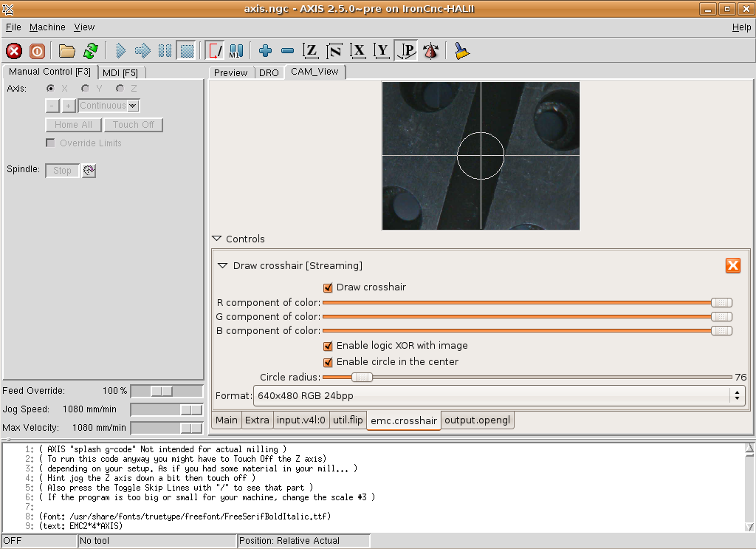Image resolution: width=756 pixels, height=549 pixels.
Task: Collapse Draw crosshair [Streaming] section
Action: 222,265
